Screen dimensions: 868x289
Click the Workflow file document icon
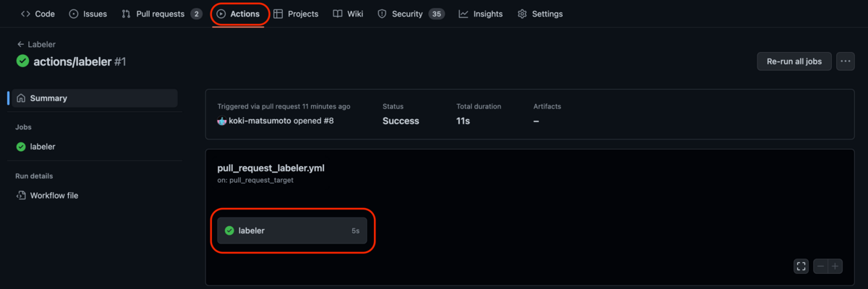pyautogui.click(x=21, y=195)
